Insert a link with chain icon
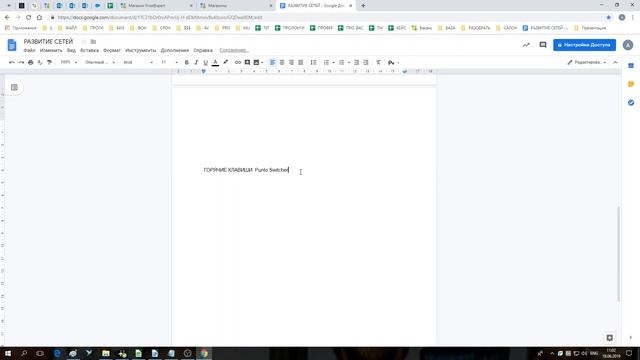Screen dimensions: 640x360 238,62
